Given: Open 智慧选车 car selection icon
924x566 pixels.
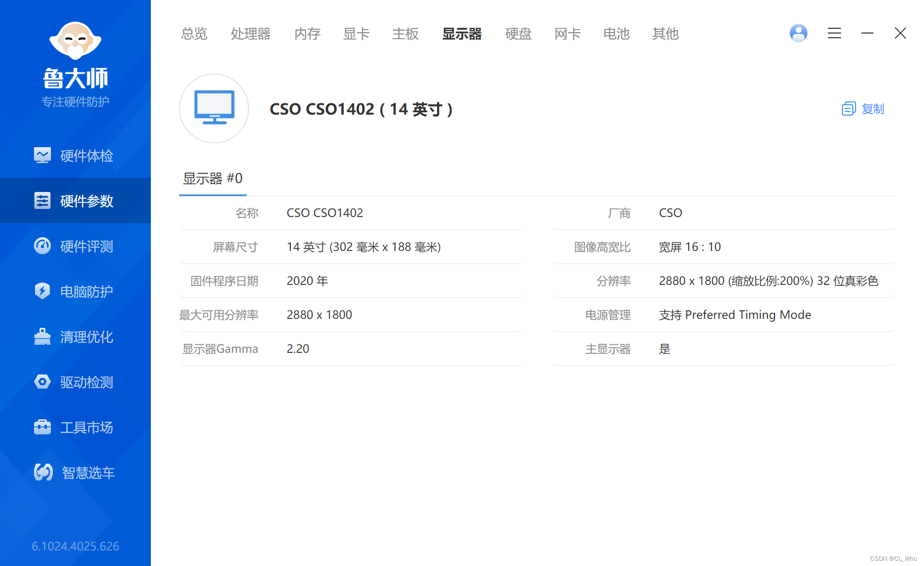Looking at the screenshot, I should pyautogui.click(x=43, y=472).
